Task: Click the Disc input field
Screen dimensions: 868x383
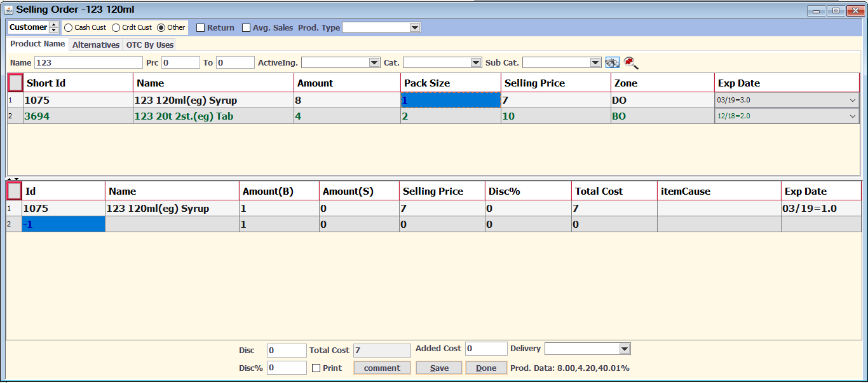Action: pos(287,351)
